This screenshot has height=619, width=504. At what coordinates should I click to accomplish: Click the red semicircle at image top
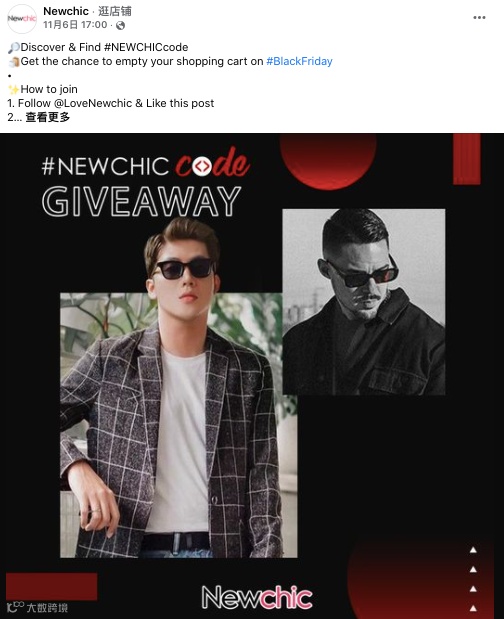click(328, 162)
